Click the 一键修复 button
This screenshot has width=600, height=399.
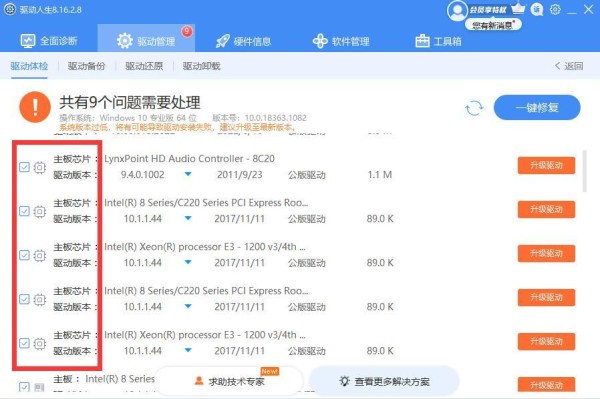click(x=537, y=107)
